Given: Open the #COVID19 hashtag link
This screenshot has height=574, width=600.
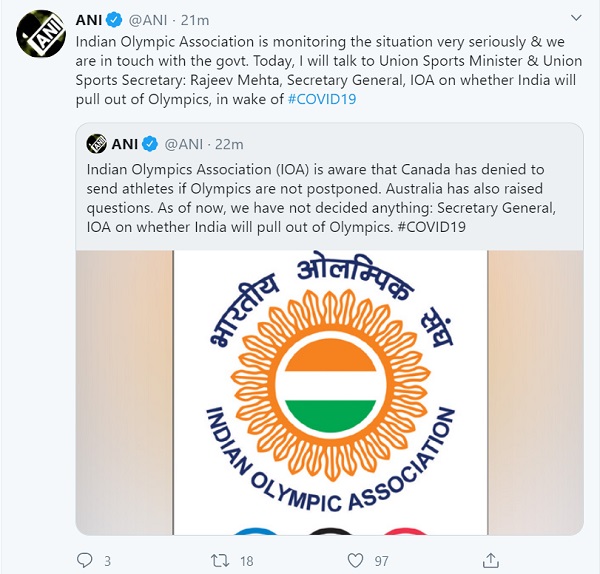Looking at the screenshot, I should click(x=321, y=99).
